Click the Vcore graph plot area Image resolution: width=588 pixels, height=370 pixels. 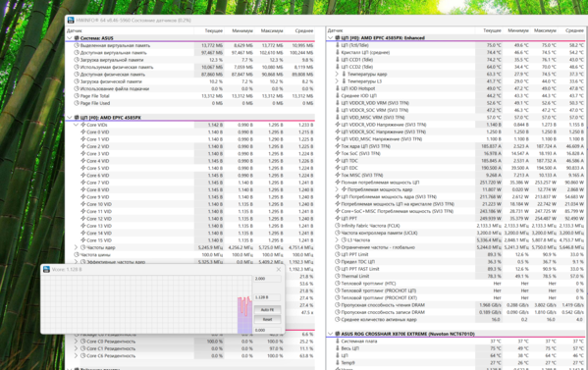pyautogui.click(x=146, y=304)
